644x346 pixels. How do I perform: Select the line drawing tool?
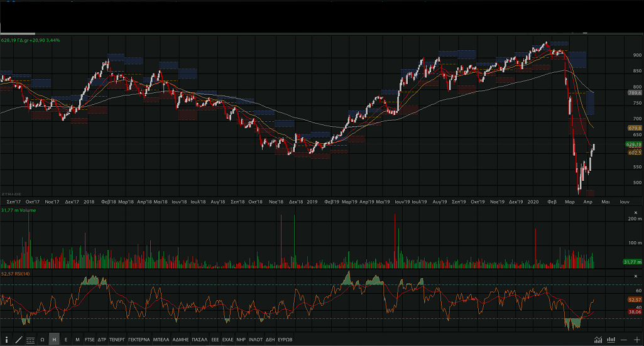(x=19, y=340)
